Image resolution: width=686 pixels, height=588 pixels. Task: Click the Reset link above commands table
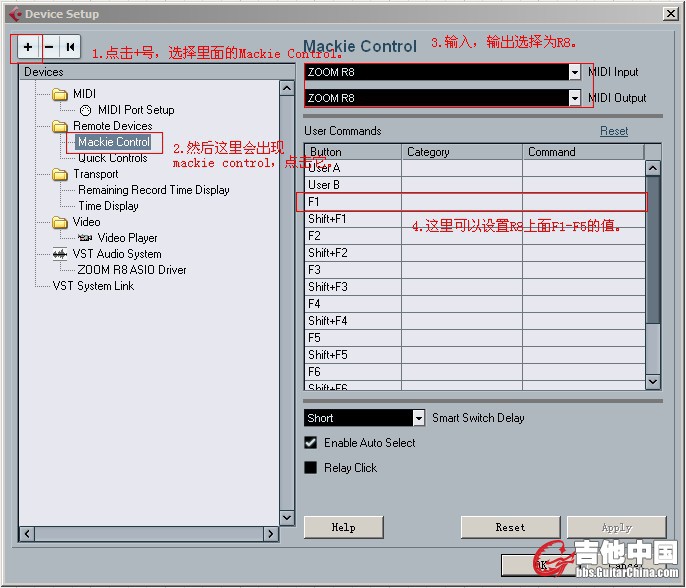[613, 131]
